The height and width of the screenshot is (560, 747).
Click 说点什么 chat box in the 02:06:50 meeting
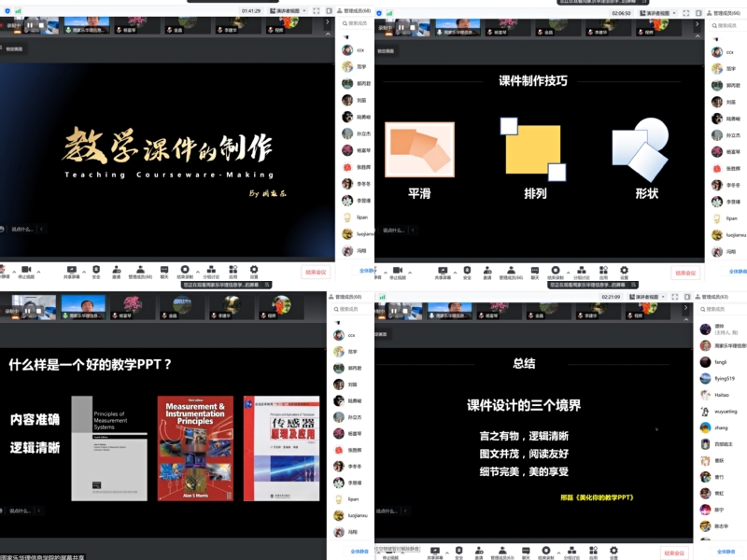[x=394, y=231]
